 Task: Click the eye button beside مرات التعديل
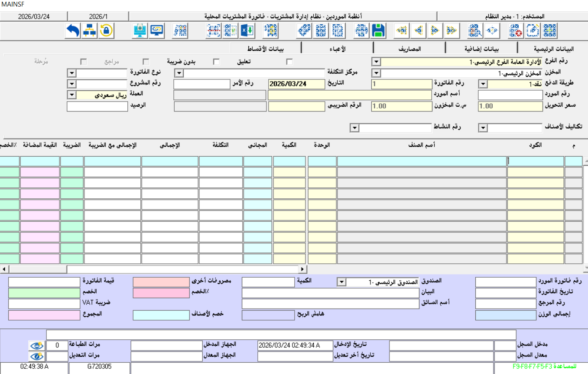pos(36,356)
